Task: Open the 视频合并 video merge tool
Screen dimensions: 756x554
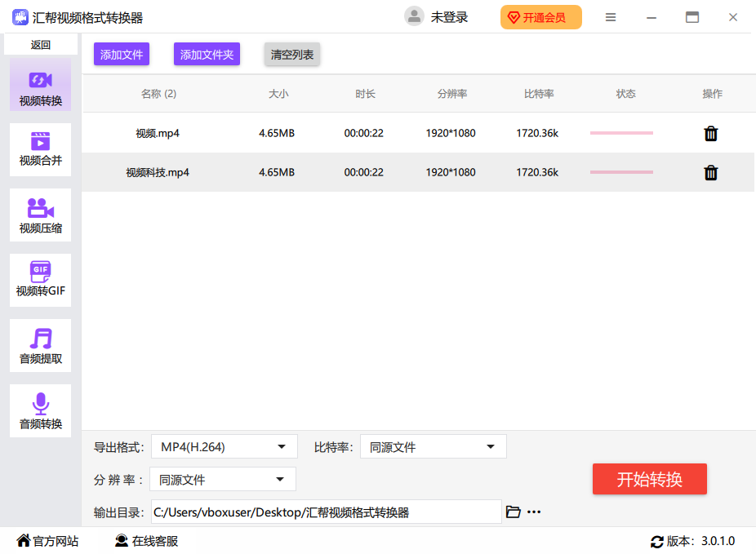Action: pos(40,149)
